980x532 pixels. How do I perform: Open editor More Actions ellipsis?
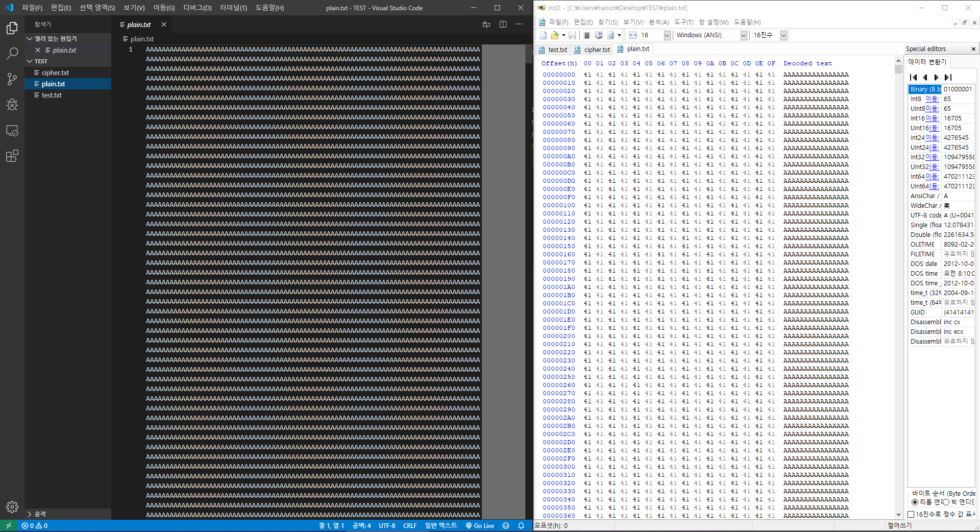click(x=519, y=25)
